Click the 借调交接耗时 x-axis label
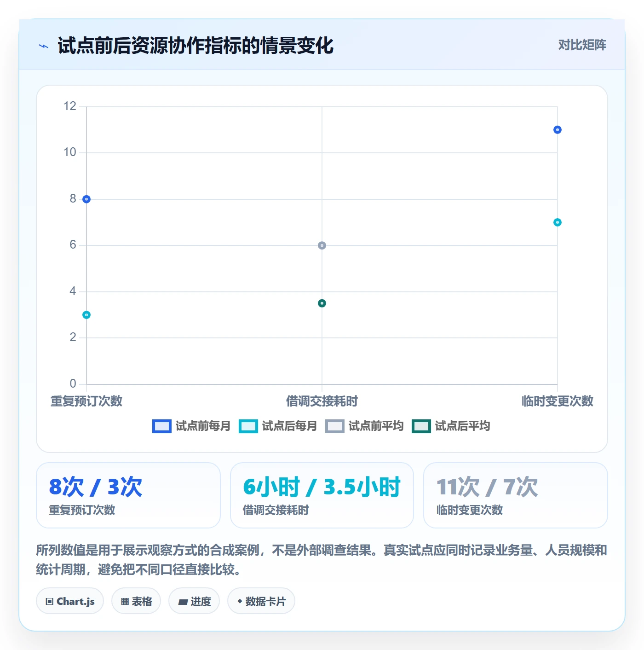The width and height of the screenshot is (644, 650). [322, 401]
